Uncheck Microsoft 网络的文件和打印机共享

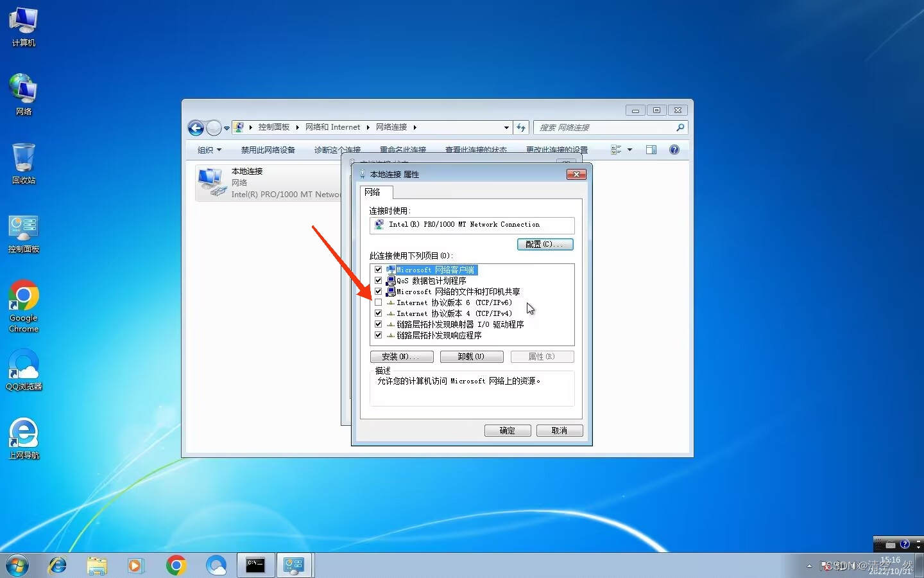378,292
